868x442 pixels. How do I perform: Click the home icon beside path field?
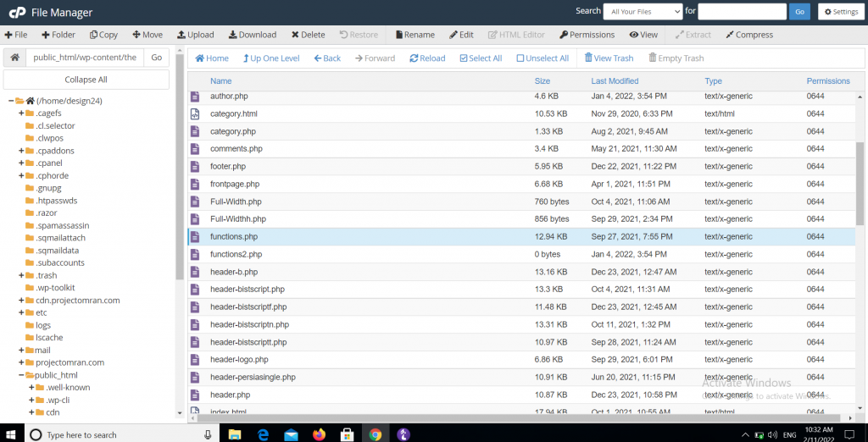[x=15, y=58]
